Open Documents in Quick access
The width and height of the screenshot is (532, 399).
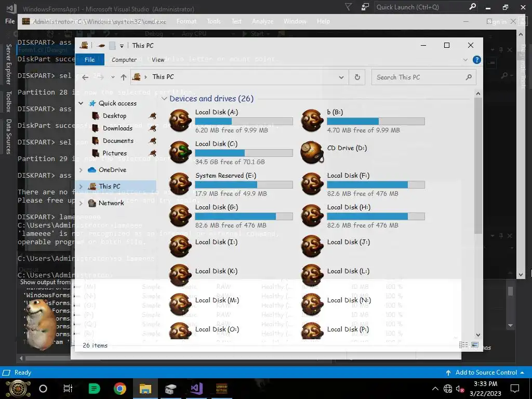(x=118, y=141)
